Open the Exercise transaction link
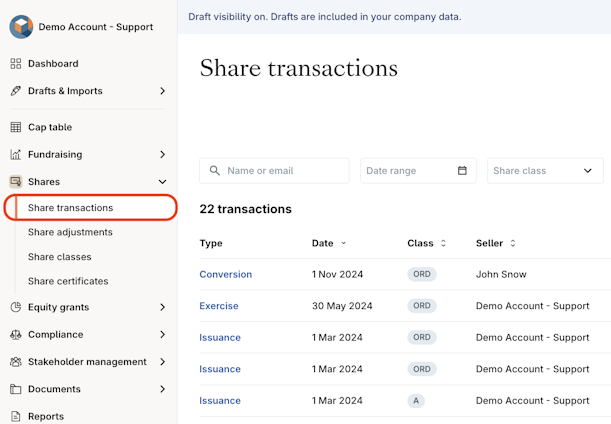 click(x=219, y=306)
